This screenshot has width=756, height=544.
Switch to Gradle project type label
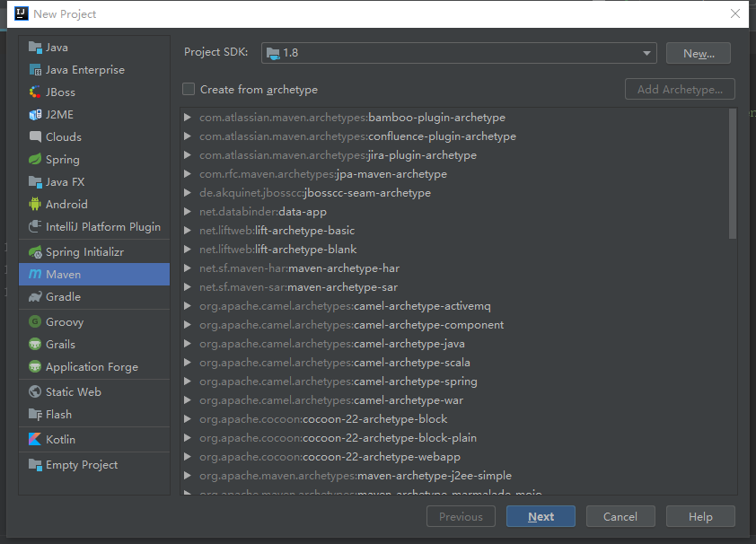click(63, 297)
